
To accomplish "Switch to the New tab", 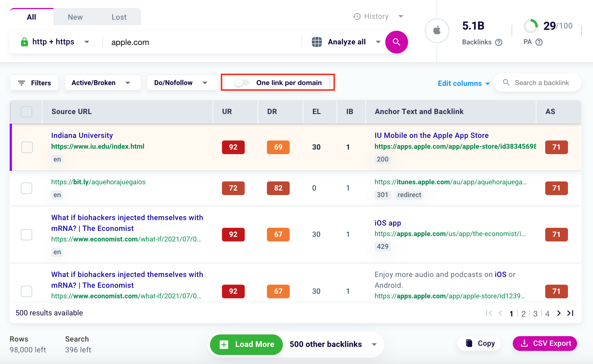I will [75, 17].
